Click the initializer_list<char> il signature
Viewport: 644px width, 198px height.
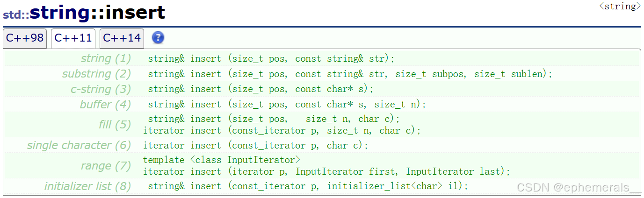[308, 186]
